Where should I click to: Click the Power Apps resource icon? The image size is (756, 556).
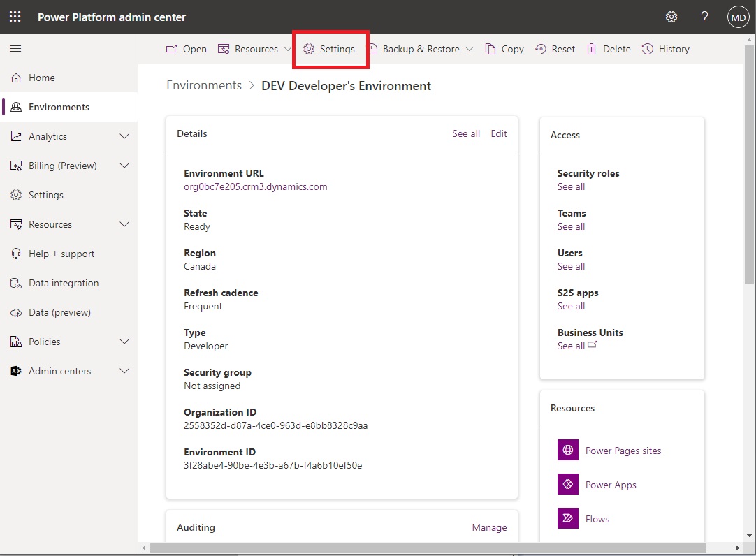(x=568, y=484)
